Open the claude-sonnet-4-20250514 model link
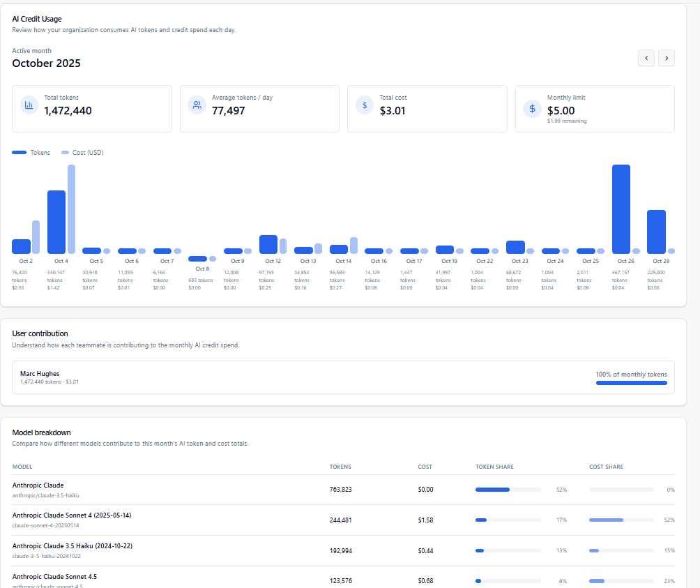 [47, 525]
